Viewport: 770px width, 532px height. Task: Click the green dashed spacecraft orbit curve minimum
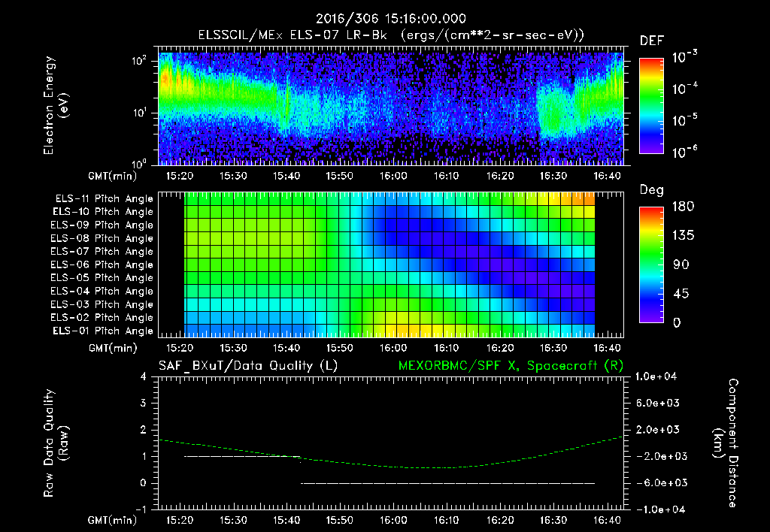(x=432, y=467)
